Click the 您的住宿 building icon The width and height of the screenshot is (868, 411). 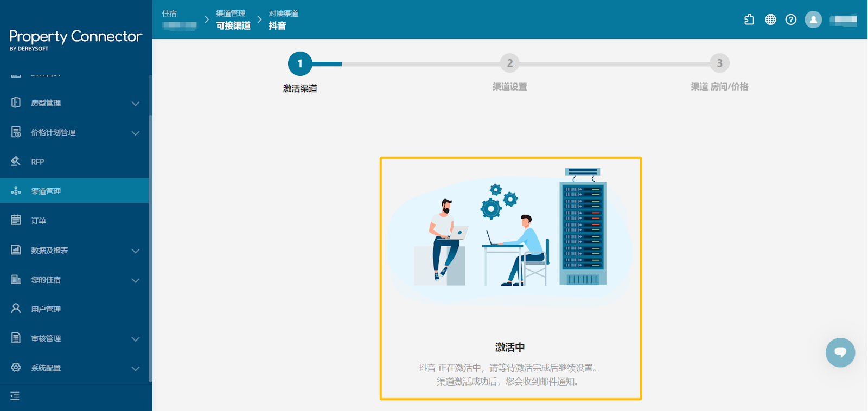point(16,279)
